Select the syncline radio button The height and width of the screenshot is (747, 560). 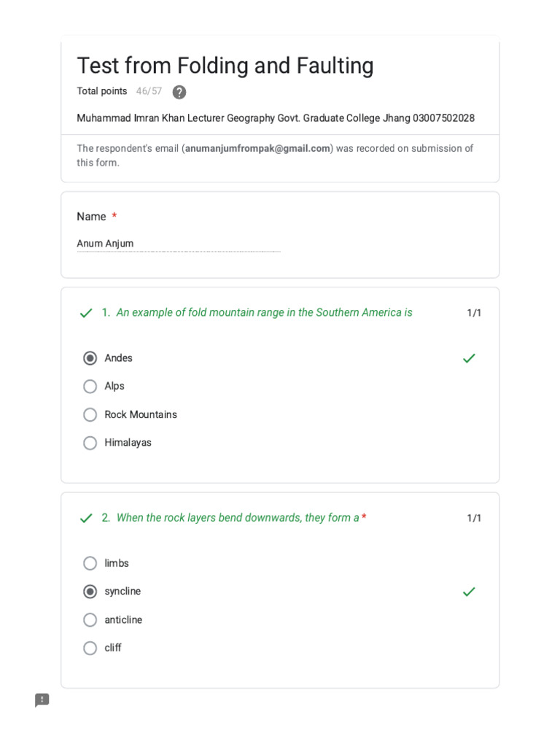point(90,592)
